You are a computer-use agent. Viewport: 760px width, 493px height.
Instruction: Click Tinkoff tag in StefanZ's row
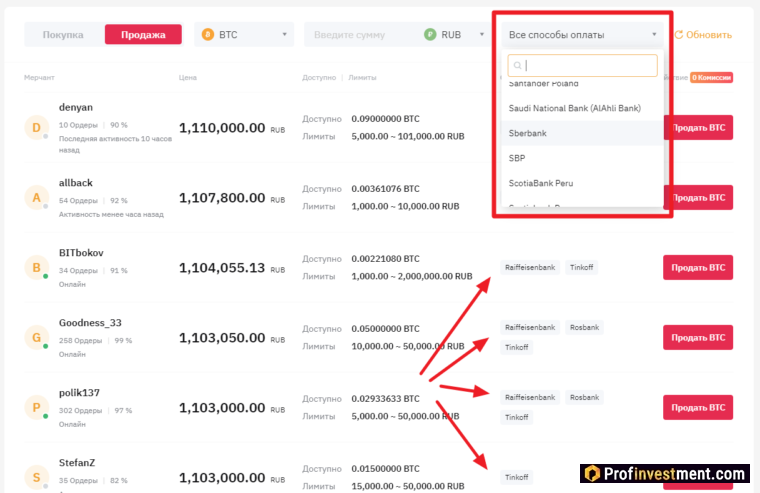(x=516, y=477)
